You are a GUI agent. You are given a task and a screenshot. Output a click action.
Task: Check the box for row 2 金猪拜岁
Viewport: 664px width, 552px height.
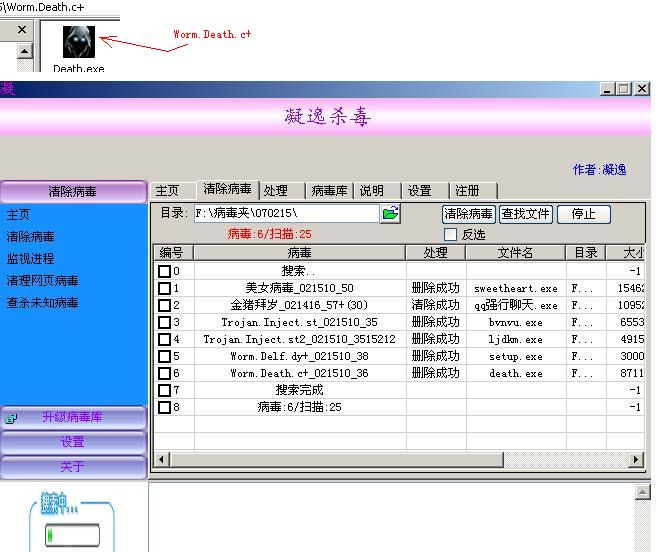click(164, 305)
